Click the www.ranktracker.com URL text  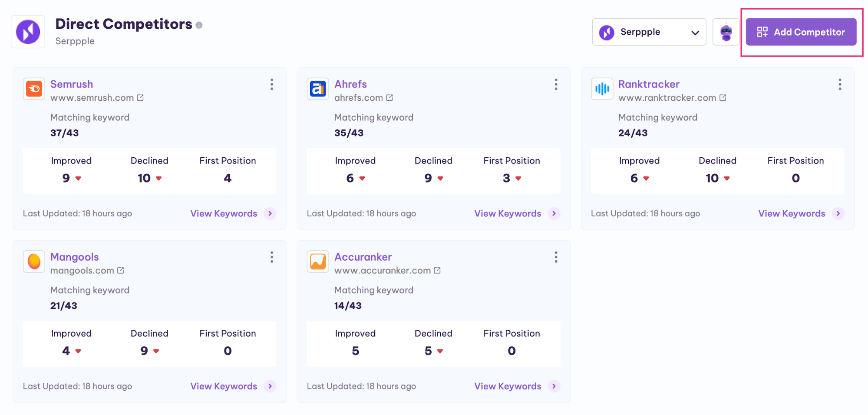tap(667, 98)
